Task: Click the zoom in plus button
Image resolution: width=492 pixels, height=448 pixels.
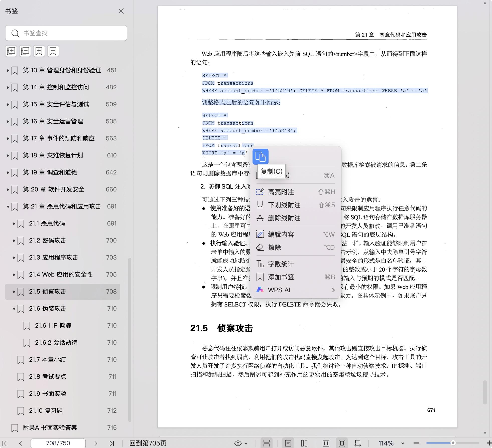Action: coord(489,443)
